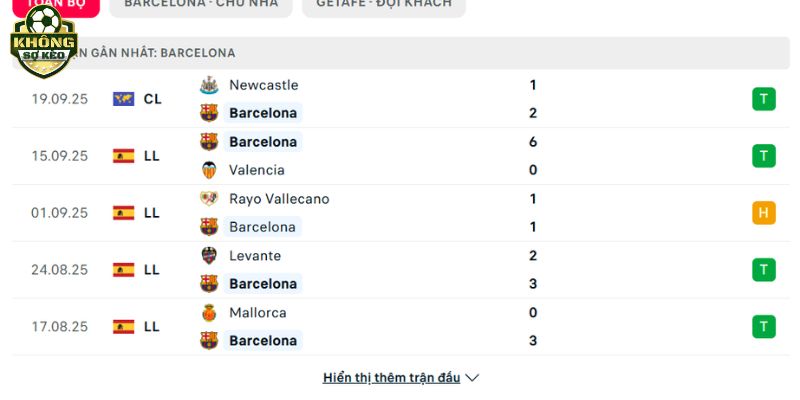Click the green T badge for Newcastle match

[x=764, y=99]
